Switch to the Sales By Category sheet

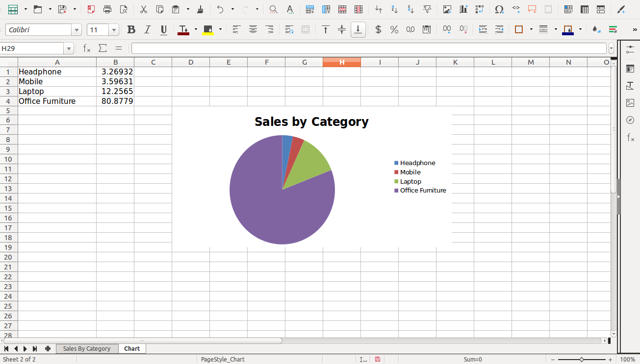click(87, 348)
